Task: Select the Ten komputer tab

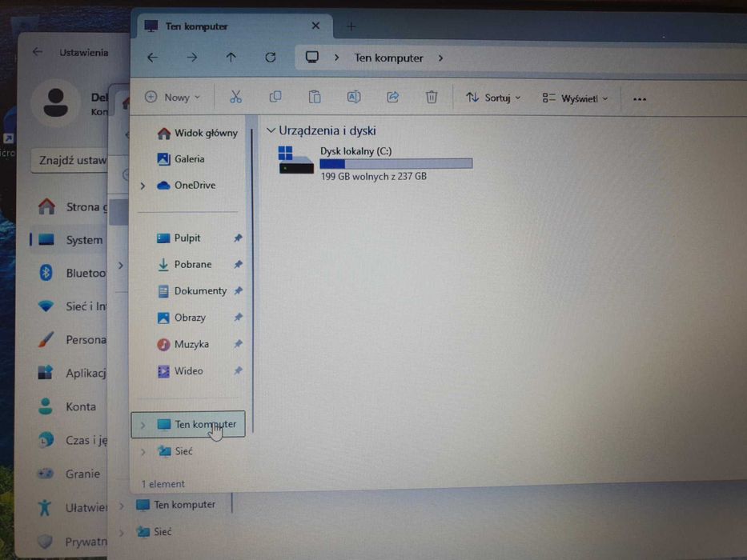Action: coord(234,26)
